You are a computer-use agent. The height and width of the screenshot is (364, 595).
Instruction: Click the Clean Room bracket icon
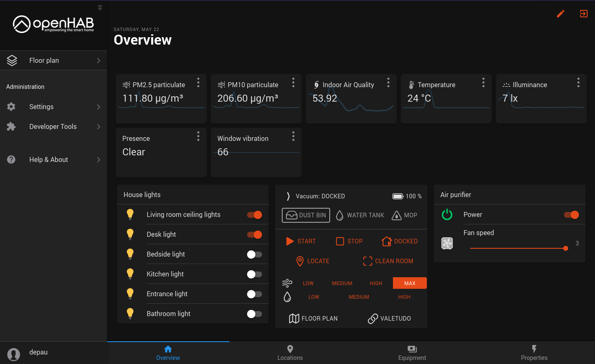(x=367, y=261)
